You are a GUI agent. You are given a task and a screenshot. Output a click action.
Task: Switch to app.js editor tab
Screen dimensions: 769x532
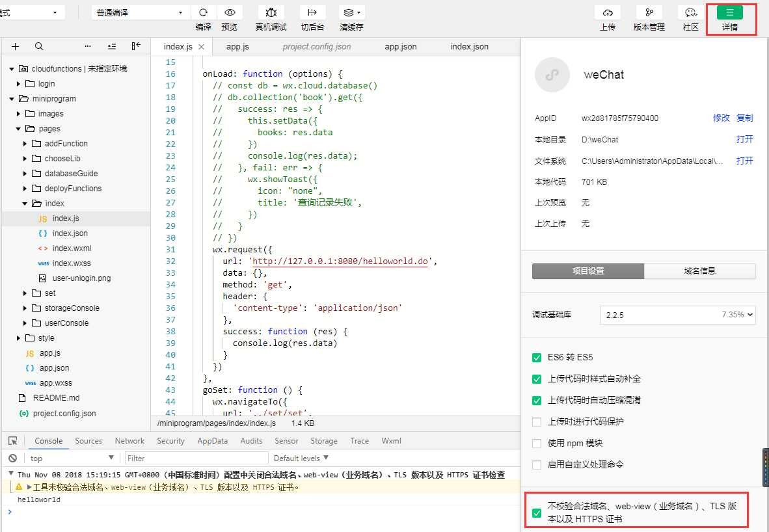[237, 47]
